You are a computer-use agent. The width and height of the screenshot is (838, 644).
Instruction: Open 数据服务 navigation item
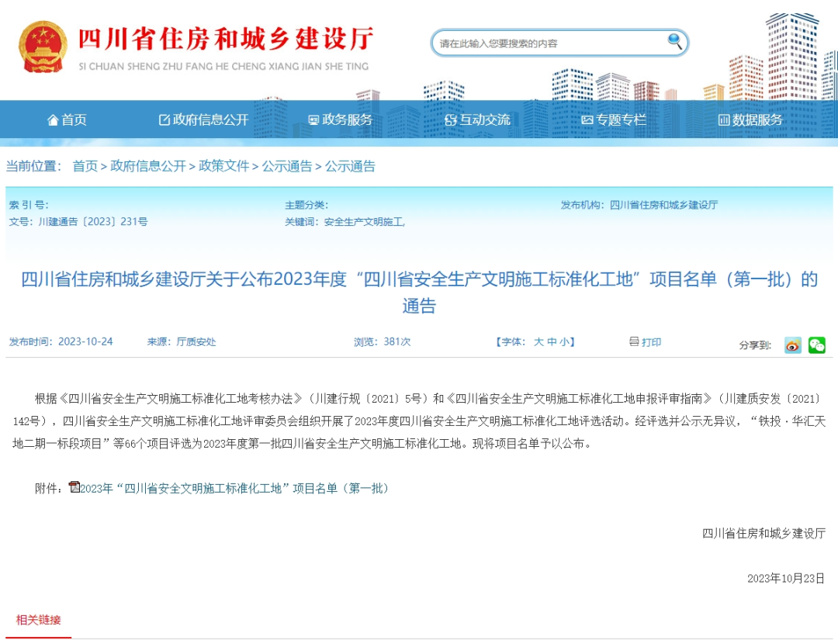click(x=750, y=119)
